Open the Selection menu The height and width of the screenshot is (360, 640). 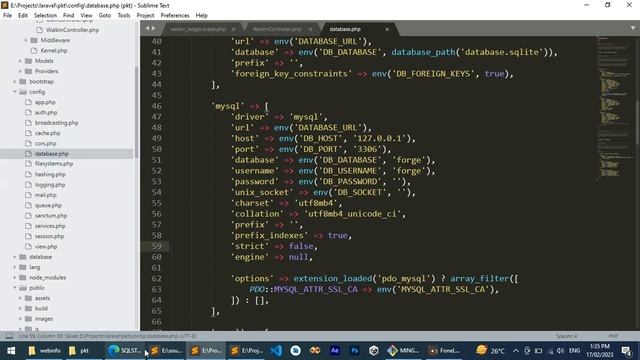[45, 15]
